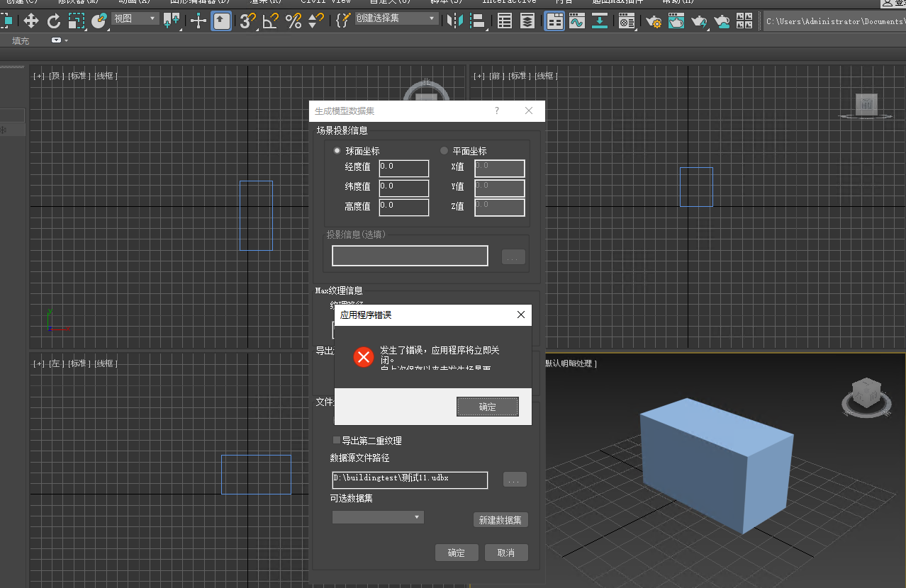
Task: Close the 应用程序错误 dialog
Action: click(x=521, y=315)
